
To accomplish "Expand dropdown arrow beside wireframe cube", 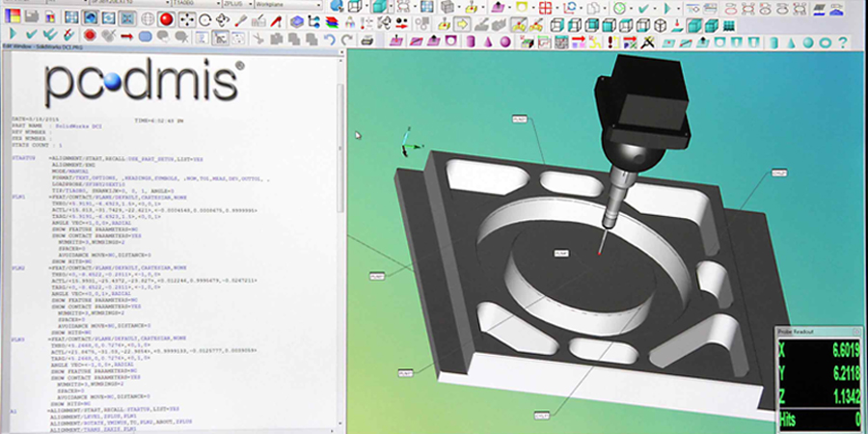I will point(366,7).
